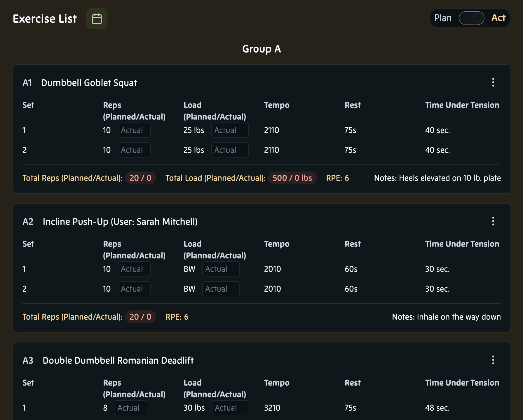Screen dimensions: 523x420
Task: Click Goblet Squat set 2 actual reps field
Action: (134, 150)
